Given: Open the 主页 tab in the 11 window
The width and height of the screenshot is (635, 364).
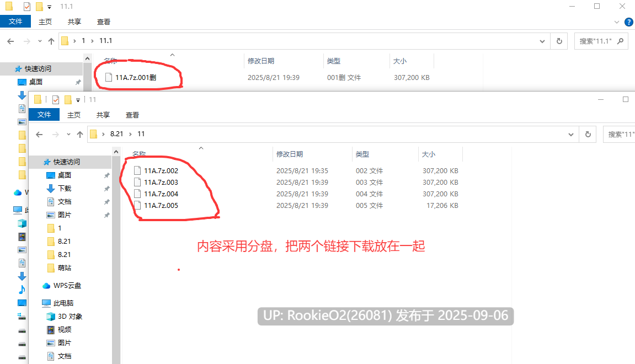Looking at the screenshot, I should click(74, 115).
